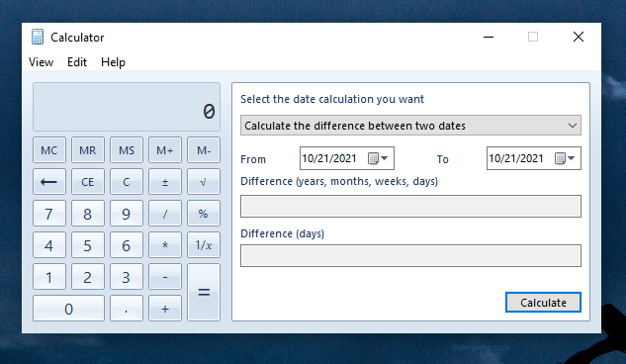Open the Help menu
This screenshot has width=626, height=364.
[113, 62]
